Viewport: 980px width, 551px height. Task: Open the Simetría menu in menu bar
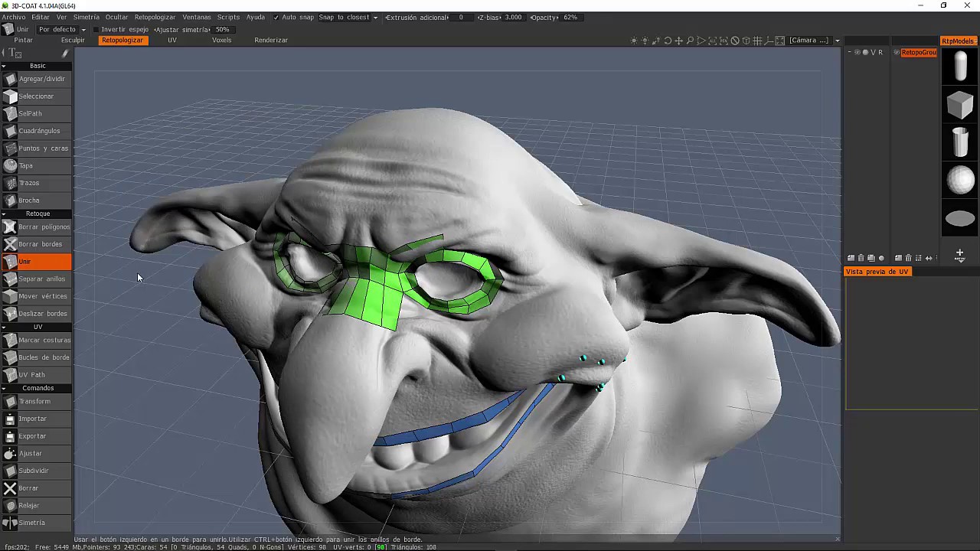86,17
